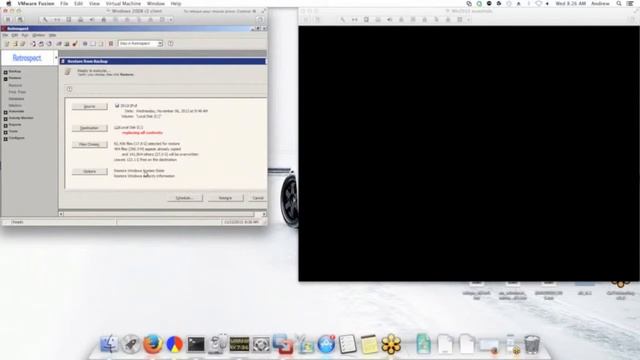The width and height of the screenshot is (640, 360).
Task: Click the help icon below Ready to execute
Action: pyautogui.click(x=69, y=89)
